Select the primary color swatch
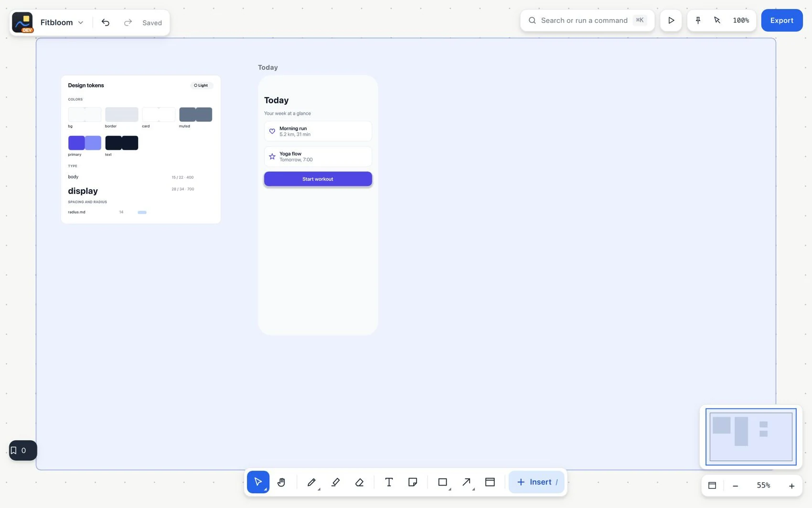This screenshot has height=508, width=812. coord(85,143)
